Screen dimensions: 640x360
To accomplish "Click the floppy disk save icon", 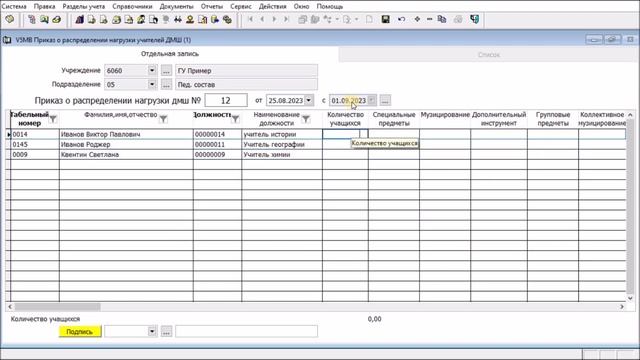I will pos(385,19).
